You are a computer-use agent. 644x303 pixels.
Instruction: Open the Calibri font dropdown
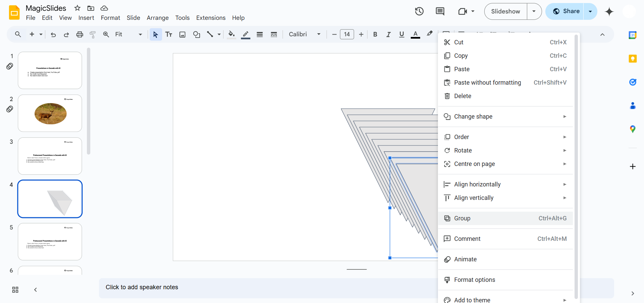(305, 34)
